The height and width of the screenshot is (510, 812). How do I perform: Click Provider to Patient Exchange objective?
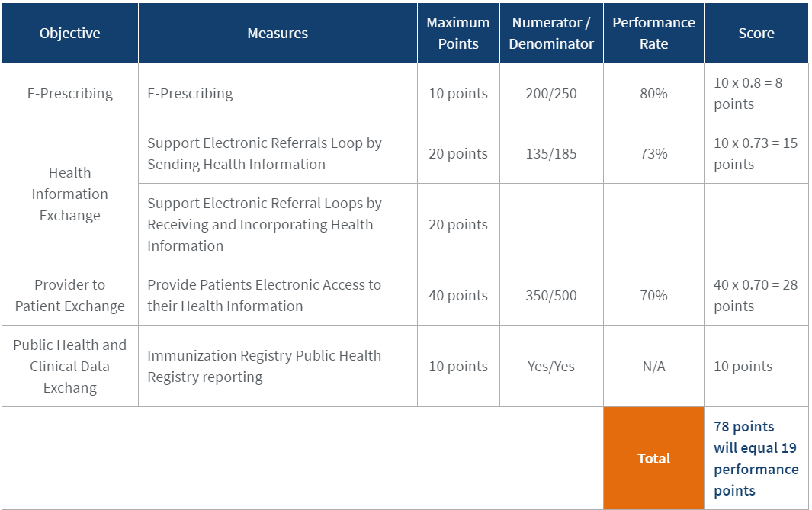[70, 295]
